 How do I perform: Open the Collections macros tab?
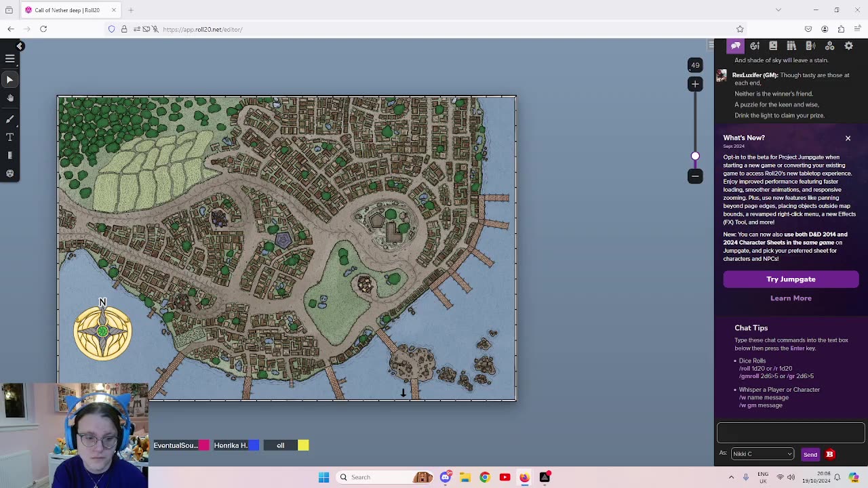(829, 45)
